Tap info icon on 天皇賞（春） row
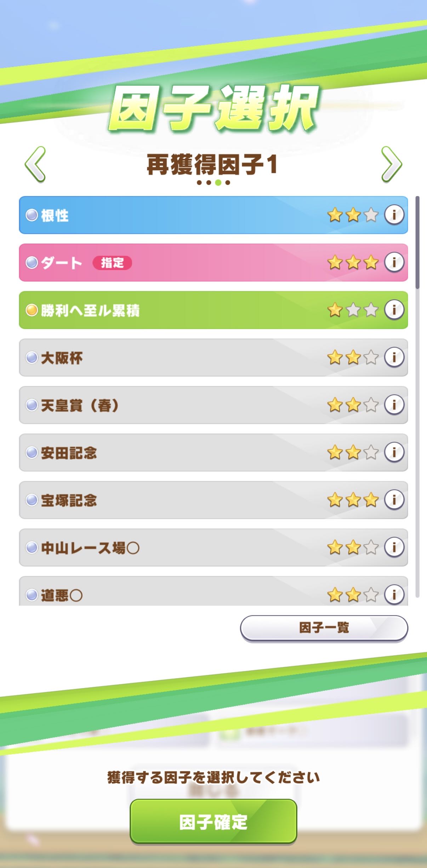The width and height of the screenshot is (427, 868). 394,405
